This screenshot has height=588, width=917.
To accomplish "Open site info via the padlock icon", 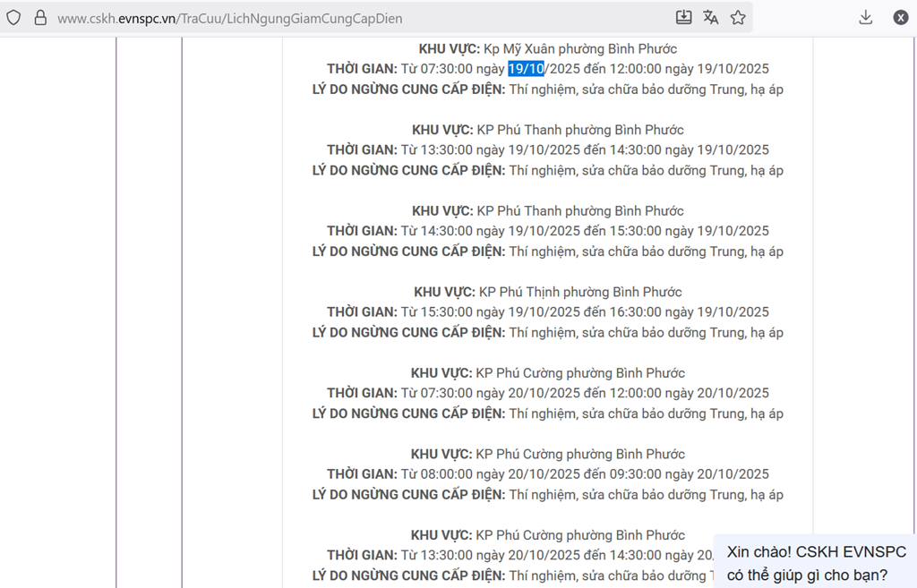I will (39, 18).
